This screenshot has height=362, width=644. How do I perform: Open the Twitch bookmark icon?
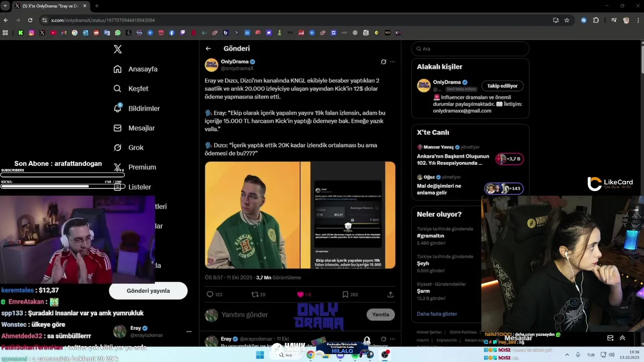coord(183,33)
